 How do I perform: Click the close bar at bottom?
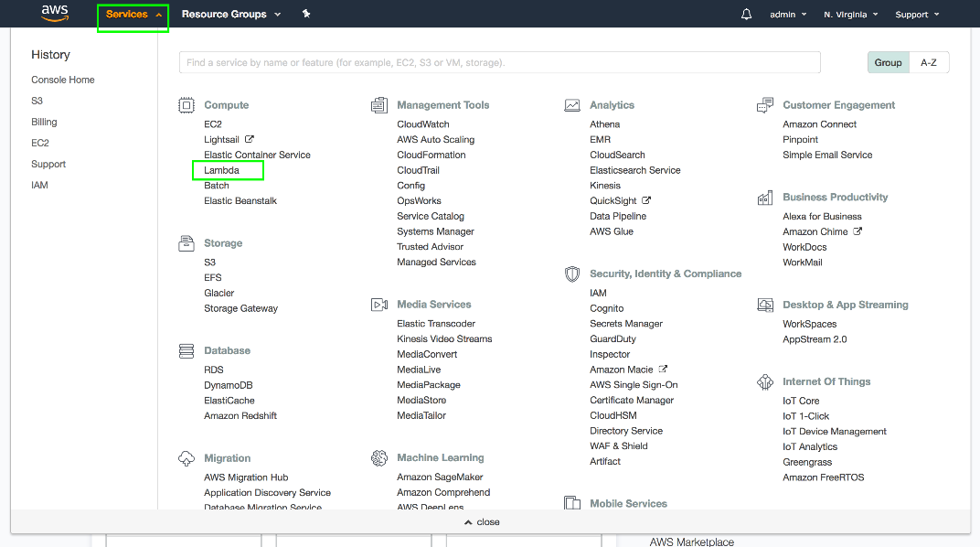point(483,522)
